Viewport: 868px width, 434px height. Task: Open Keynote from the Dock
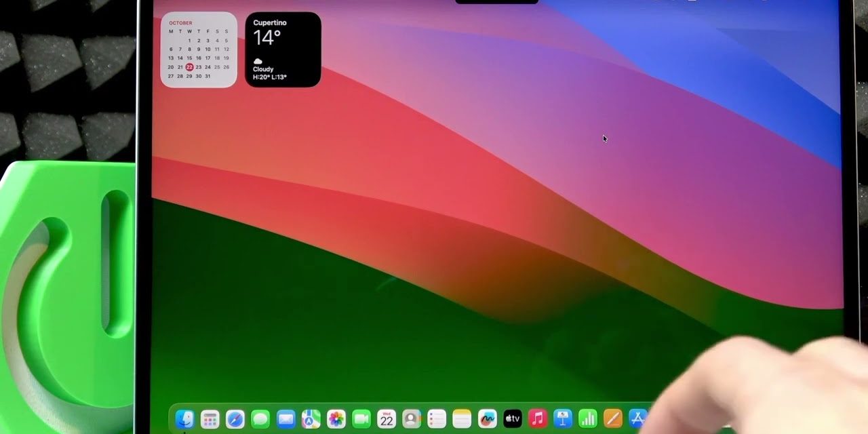pyautogui.click(x=562, y=419)
